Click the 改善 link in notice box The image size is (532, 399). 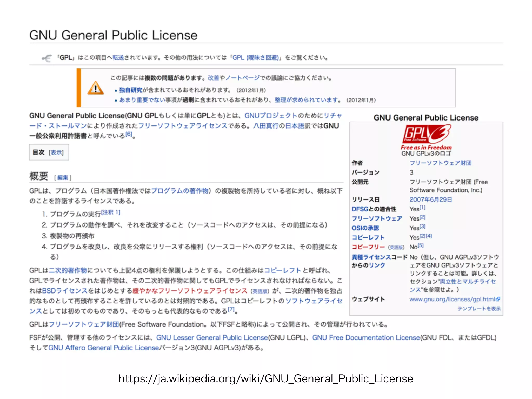coord(214,78)
